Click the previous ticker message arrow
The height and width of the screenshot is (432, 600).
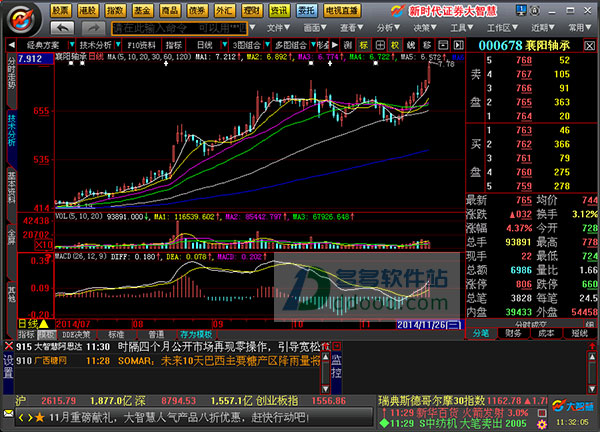point(21,417)
